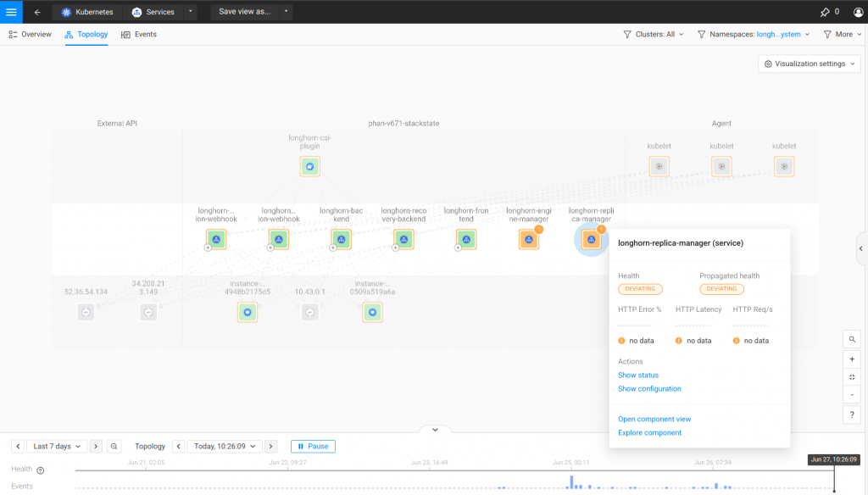This screenshot has width=868, height=495.
Task: Switch to the Overview tab
Action: 30,35
